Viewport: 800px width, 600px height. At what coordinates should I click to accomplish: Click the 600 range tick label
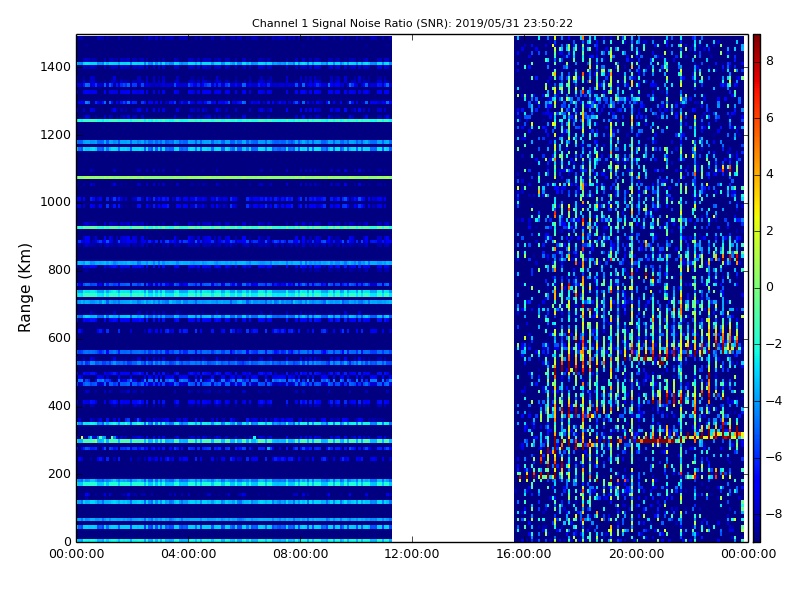[x=59, y=338]
